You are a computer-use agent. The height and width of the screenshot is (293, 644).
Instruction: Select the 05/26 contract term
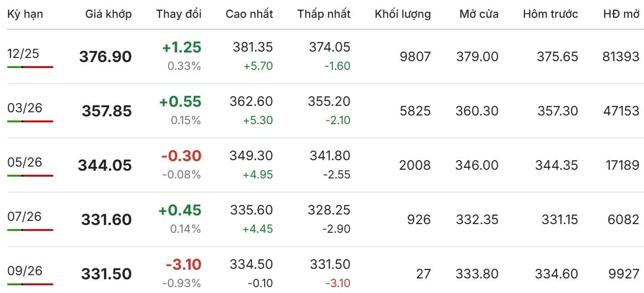click(x=25, y=162)
